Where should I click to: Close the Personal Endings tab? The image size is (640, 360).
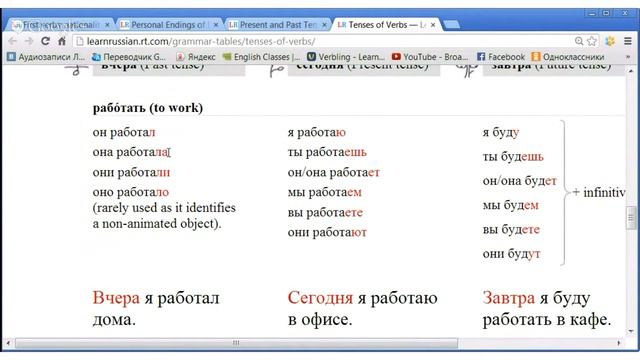216,25
